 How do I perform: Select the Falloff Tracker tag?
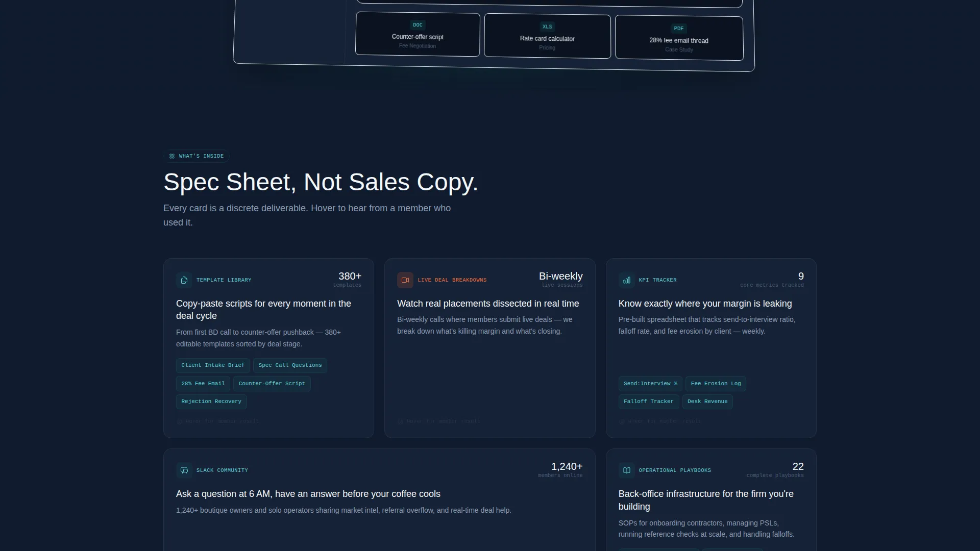tap(649, 402)
